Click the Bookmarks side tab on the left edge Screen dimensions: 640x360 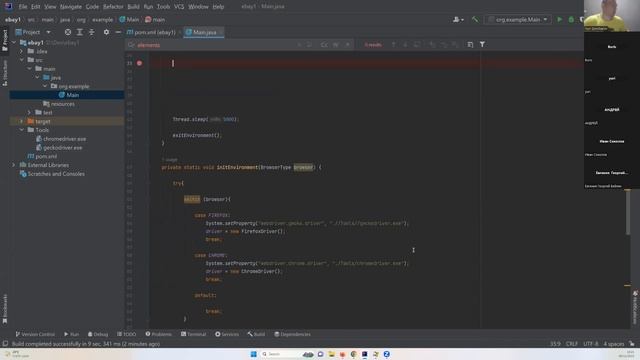(5, 308)
